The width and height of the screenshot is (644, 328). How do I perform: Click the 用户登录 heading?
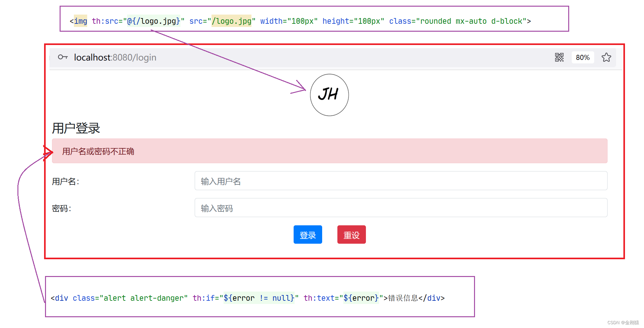[76, 128]
